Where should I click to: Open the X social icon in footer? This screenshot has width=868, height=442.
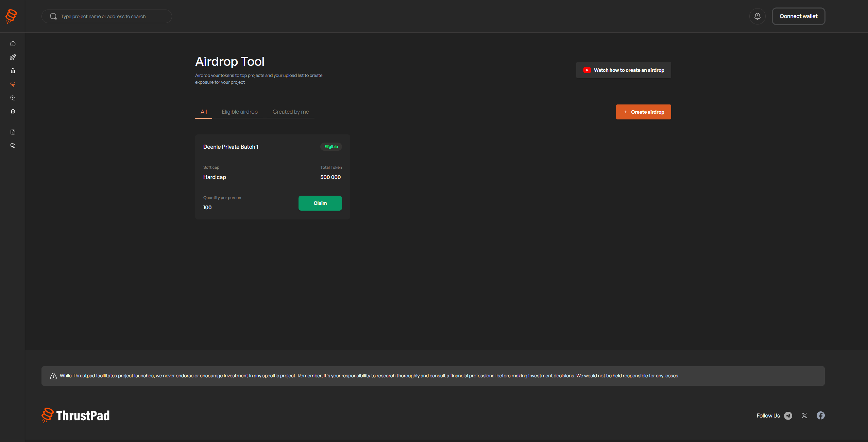[x=804, y=416]
